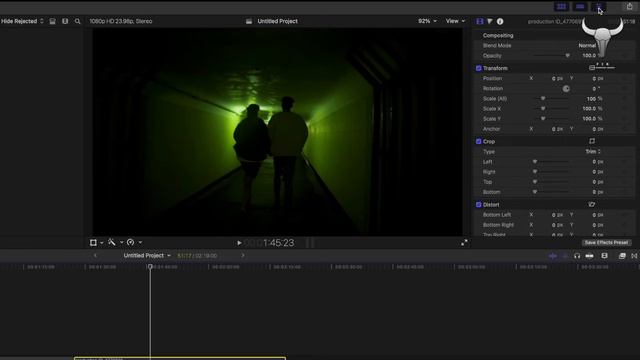The height and width of the screenshot is (360, 640).
Task: Select the yellow-outlined clip in timeline
Action: pyautogui.click(x=180, y=358)
